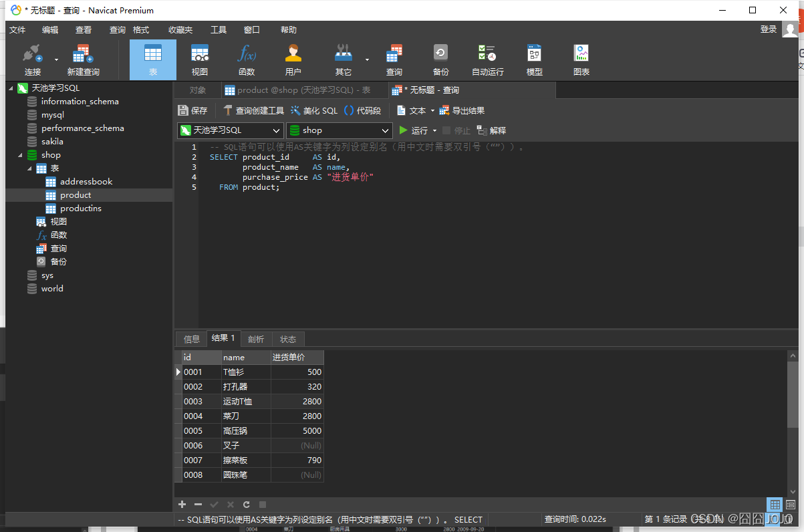Open the 用户 user toolbar icon
This screenshot has width=804, height=532.
[293, 59]
